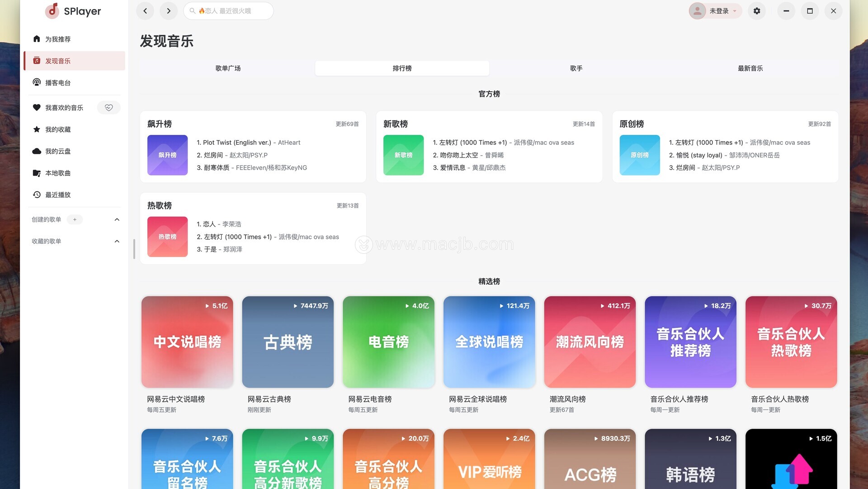Open 播客电台 podcast radio icon
The width and height of the screenshot is (868, 489).
tap(37, 82)
